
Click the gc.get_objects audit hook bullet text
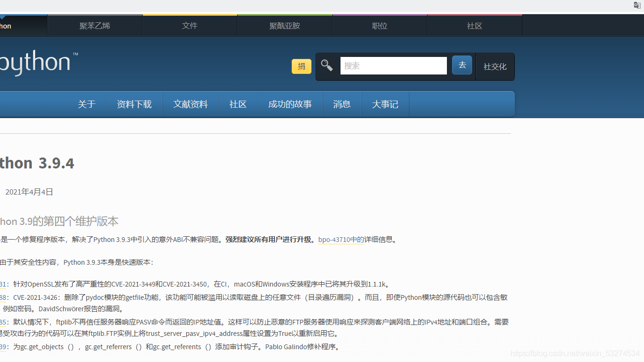[177, 347]
